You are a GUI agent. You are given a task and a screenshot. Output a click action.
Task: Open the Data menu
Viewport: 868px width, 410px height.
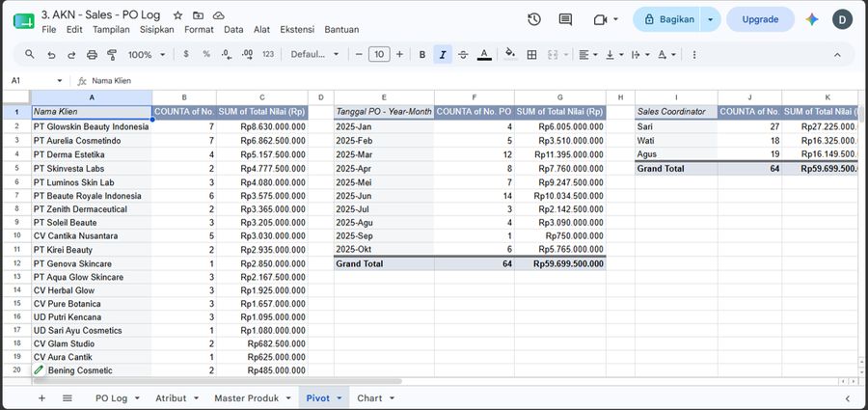click(x=233, y=29)
